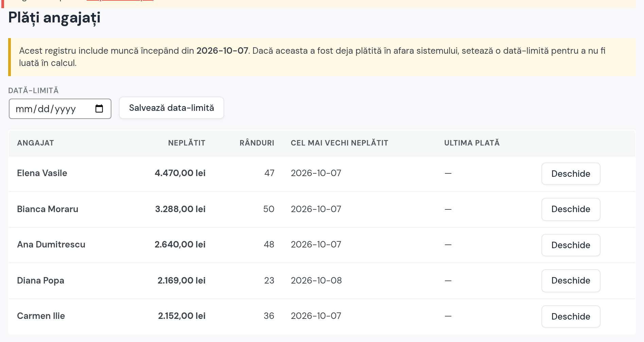Click the Neplătit column header

point(187,143)
